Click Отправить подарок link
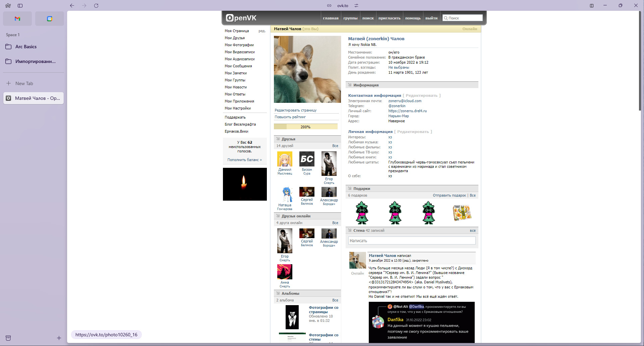The width and height of the screenshot is (644, 346). point(449,195)
